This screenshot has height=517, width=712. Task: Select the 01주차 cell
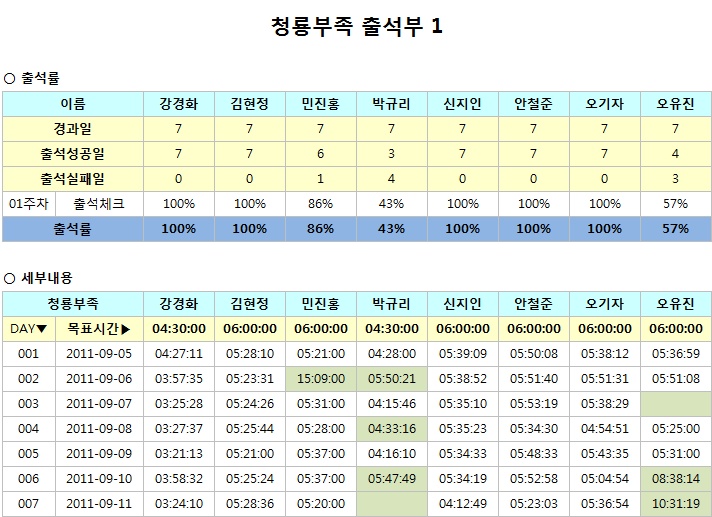[29, 204]
